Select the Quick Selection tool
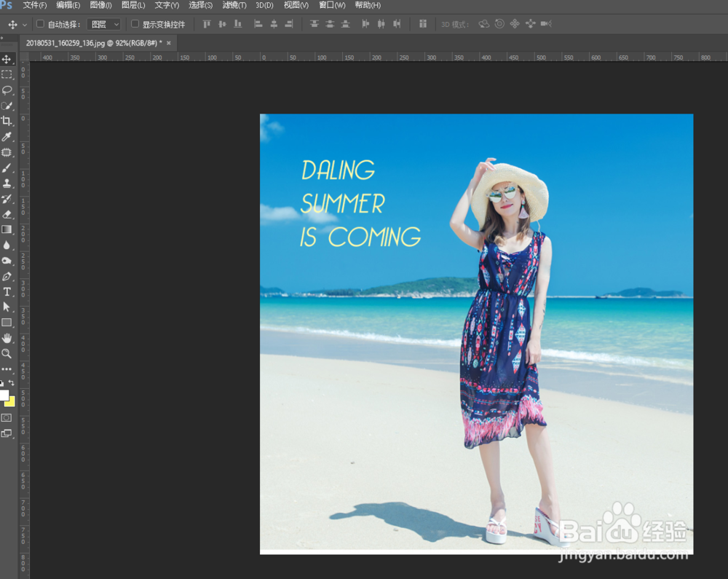 point(7,106)
